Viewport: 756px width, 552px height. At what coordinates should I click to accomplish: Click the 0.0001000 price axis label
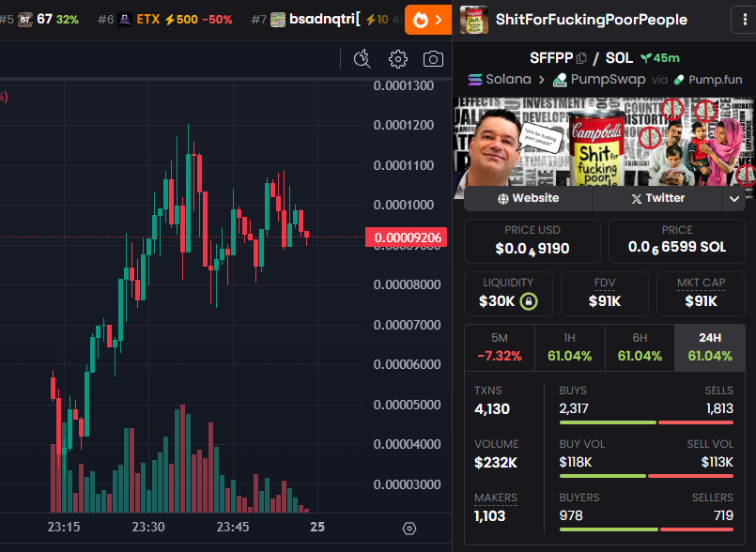(x=404, y=205)
